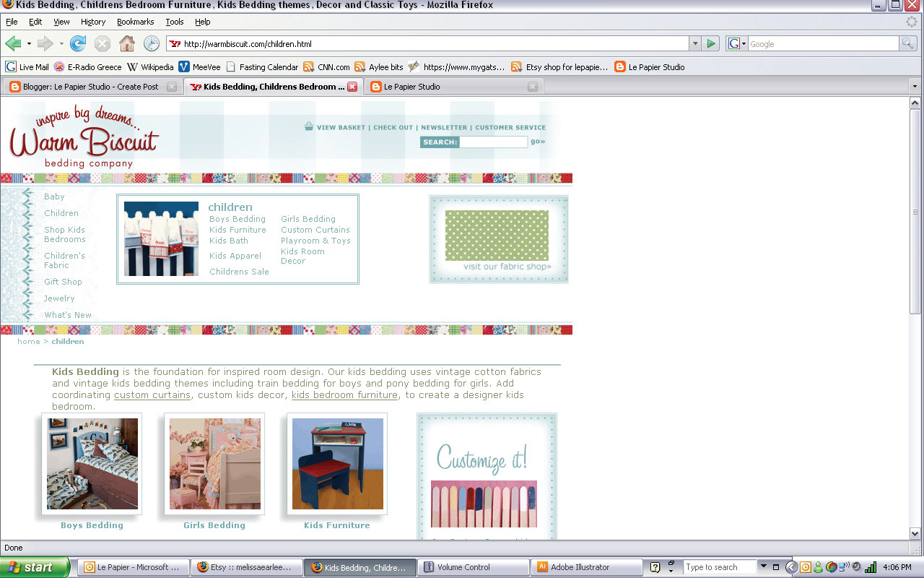Click the Google search field
Screen dimensions: 924x578
pos(823,44)
